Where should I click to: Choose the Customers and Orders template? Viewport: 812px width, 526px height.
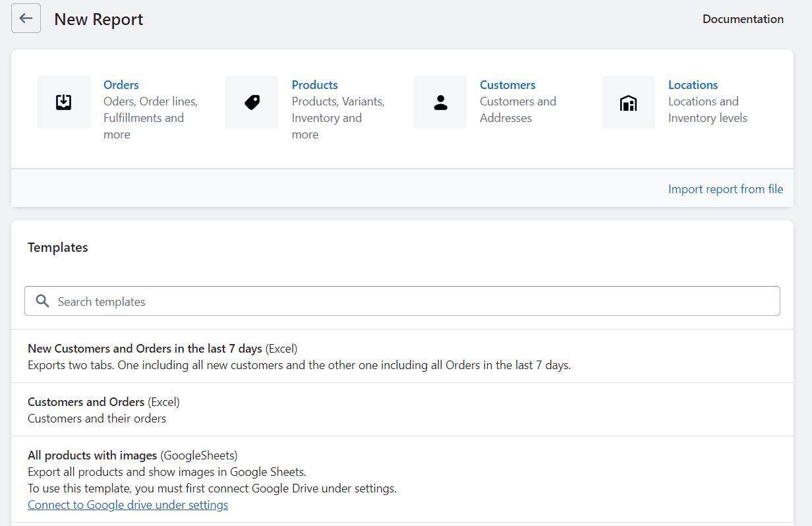point(86,401)
